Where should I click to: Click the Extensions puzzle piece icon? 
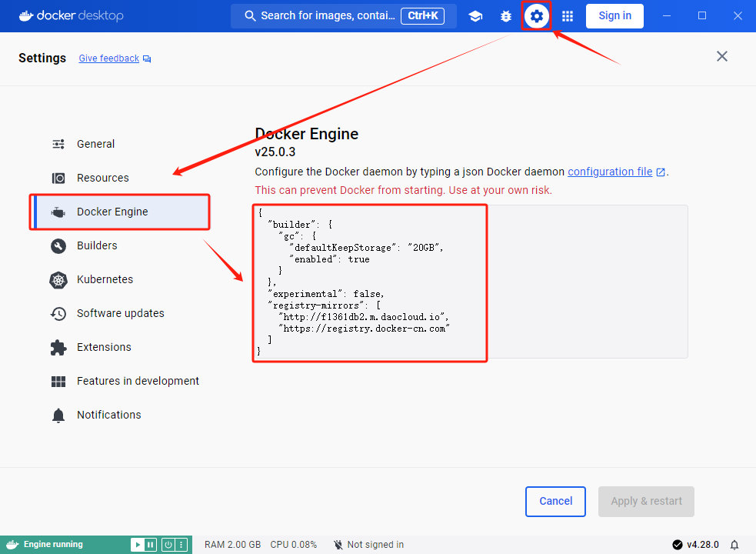58,348
